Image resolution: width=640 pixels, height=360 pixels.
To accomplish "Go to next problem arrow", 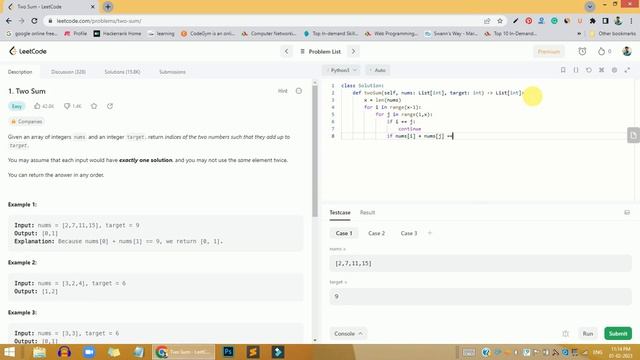I will pyautogui.click(x=353, y=51).
